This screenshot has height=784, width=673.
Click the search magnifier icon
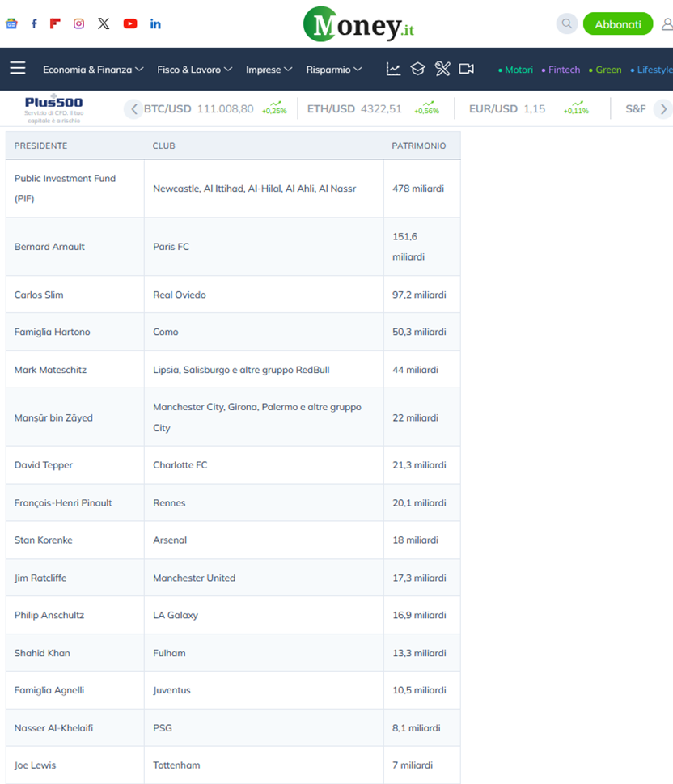567,23
